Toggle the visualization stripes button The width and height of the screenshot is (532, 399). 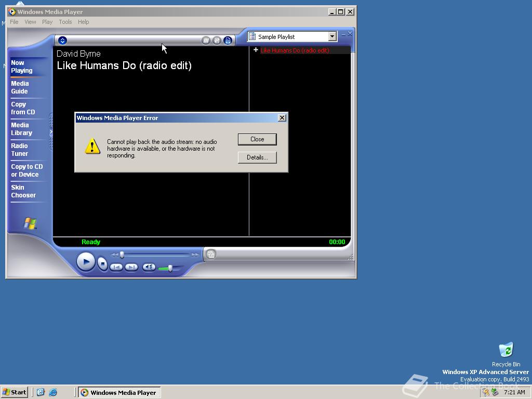206,41
